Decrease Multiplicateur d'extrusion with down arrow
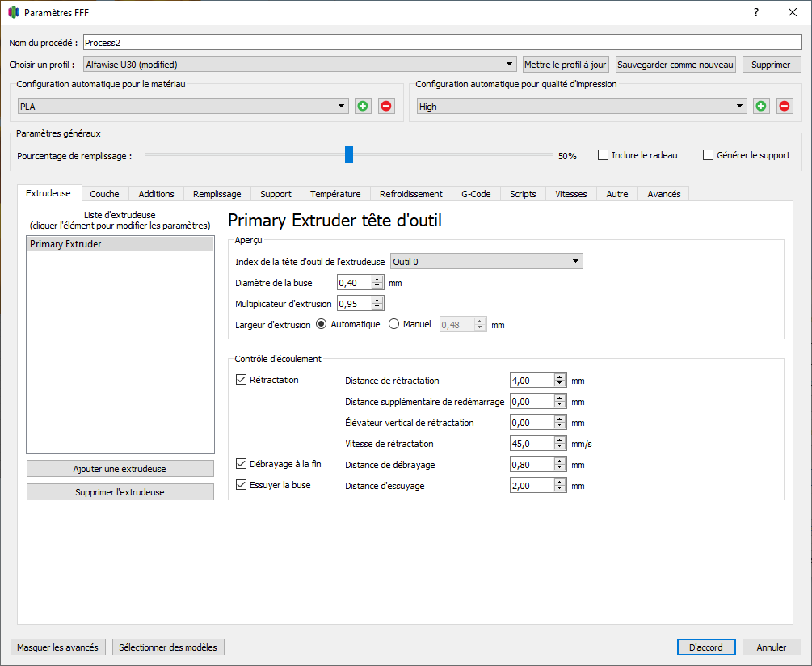The width and height of the screenshot is (812, 666). coord(377,307)
